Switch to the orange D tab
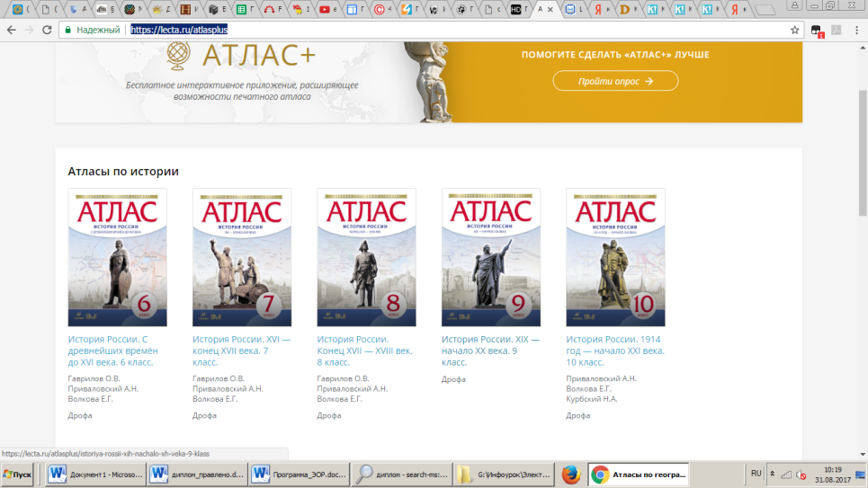 624,9
